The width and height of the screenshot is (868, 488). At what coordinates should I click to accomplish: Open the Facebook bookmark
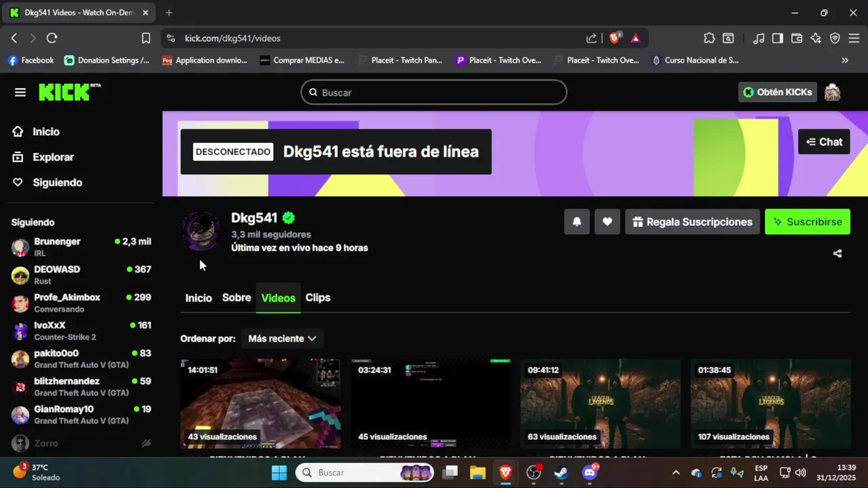[x=31, y=60]
